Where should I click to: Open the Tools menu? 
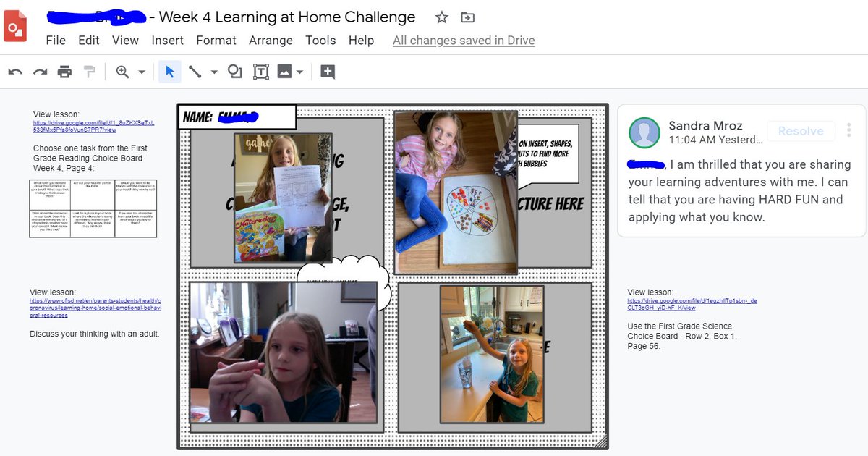pos(320,41)
